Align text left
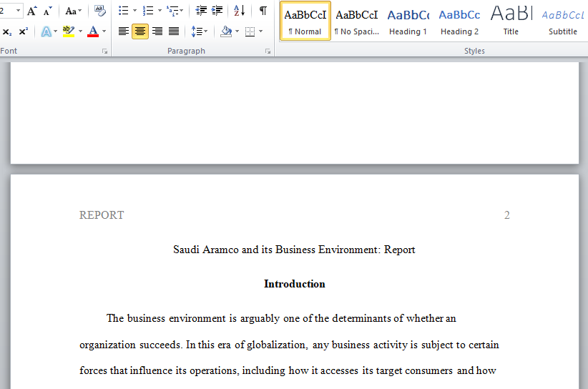This screenshot has height=389, width=588. click(124, 31)
